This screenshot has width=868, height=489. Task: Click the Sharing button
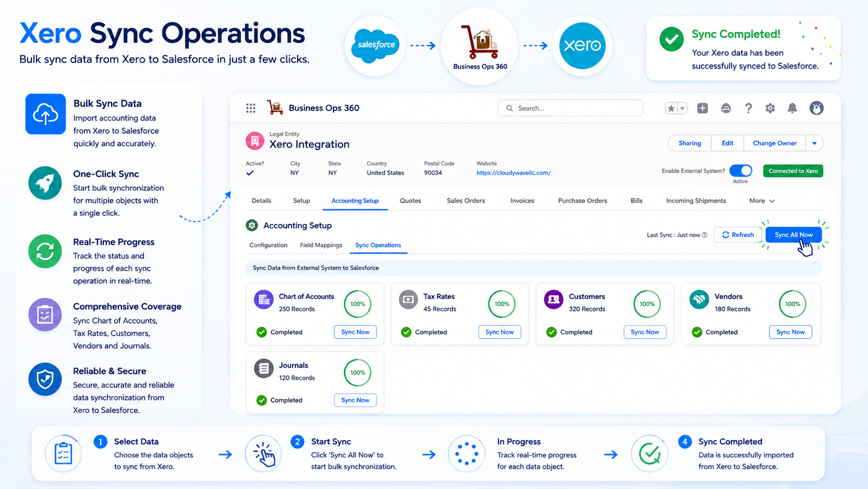pyautogui.click(x=689, y=143)
